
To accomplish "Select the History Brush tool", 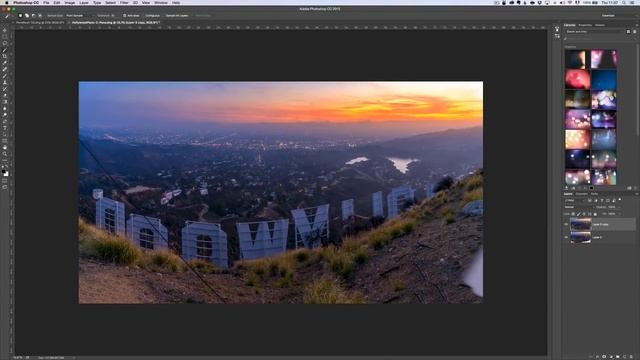I will point(5,89).
